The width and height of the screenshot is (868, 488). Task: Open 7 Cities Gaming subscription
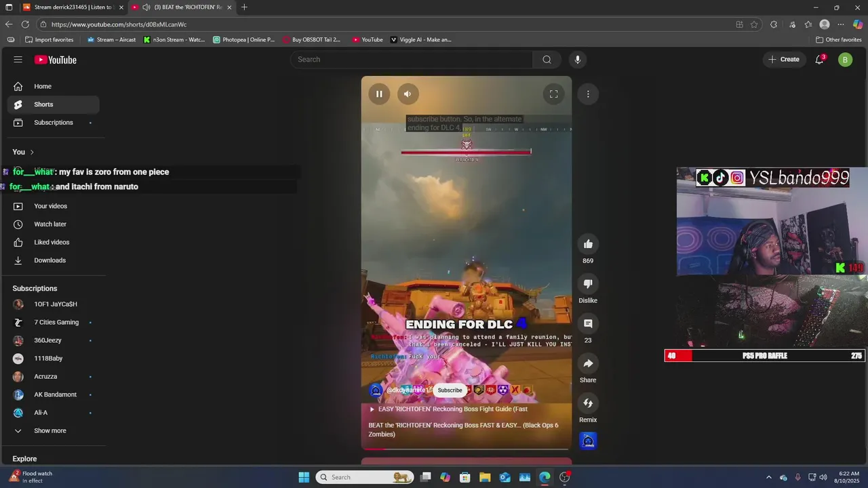53,323
